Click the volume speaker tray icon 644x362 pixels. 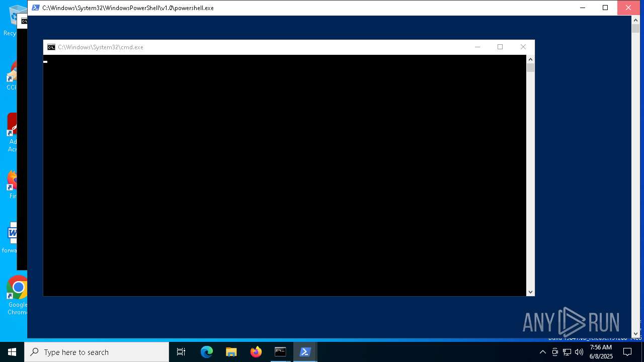pos(579,352)
